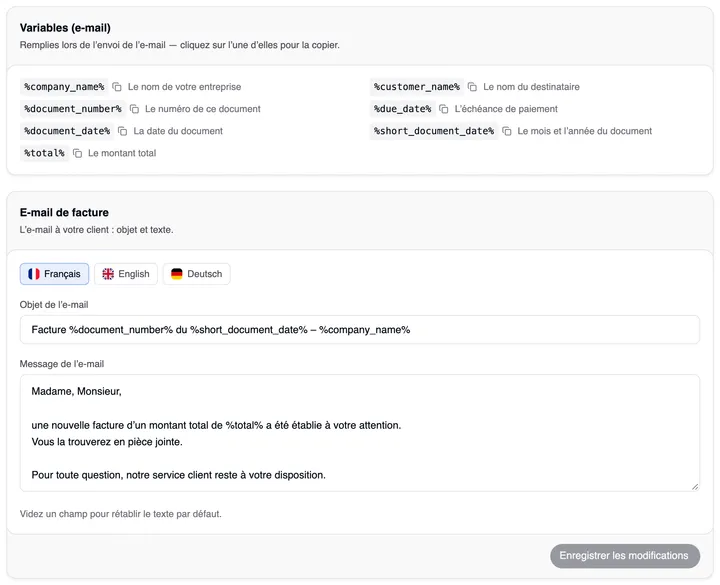Click 'Le mois et l'année du document'
Viewport: 720px width, 585px height.
tap(585, 131)
